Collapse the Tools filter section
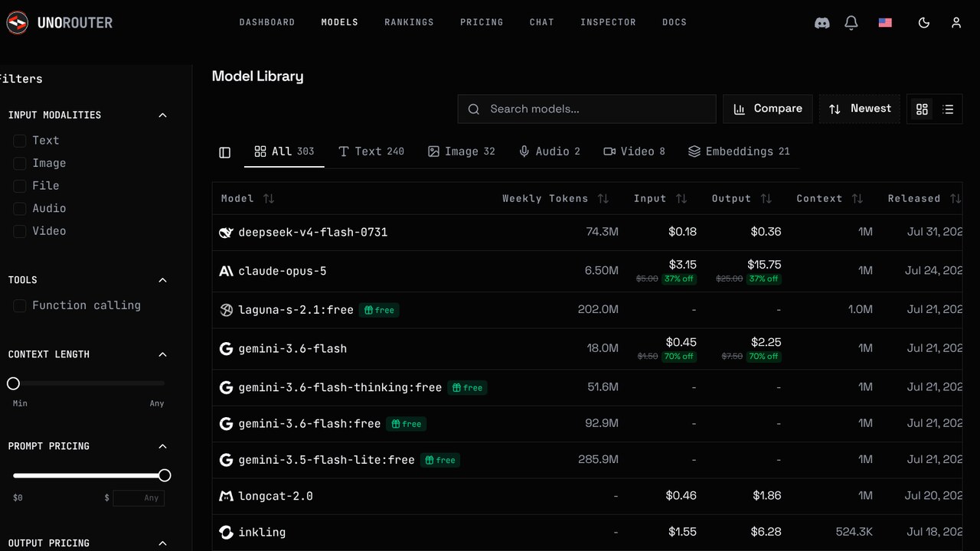The width and height of the screenshot is (980, 551). tap(162, 281)
